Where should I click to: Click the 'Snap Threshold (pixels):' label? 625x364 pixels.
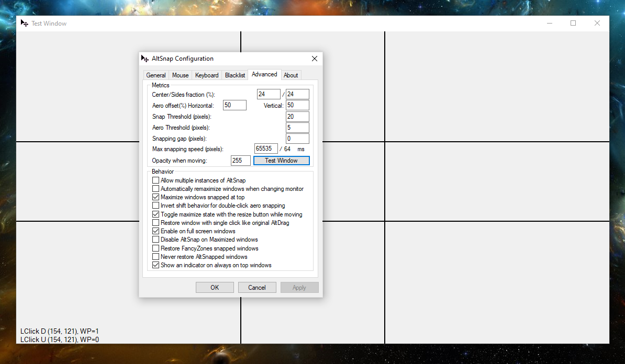click(x=182, y=117)
